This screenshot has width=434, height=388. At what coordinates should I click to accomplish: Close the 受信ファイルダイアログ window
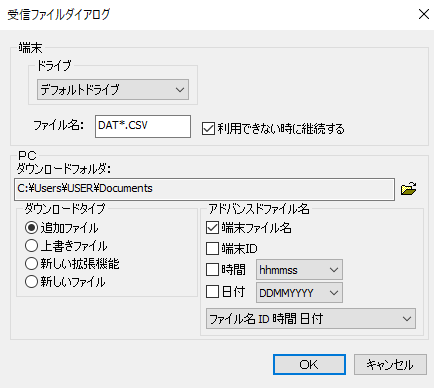424,14
